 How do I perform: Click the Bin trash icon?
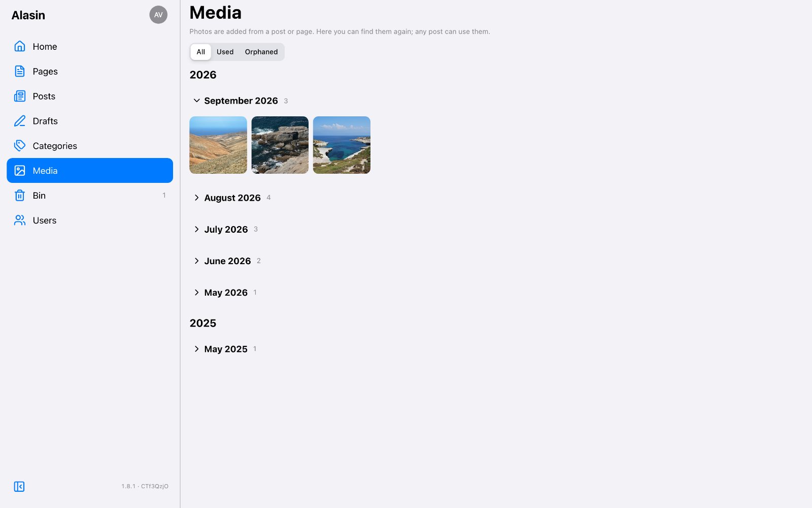(x=20, y=196)
